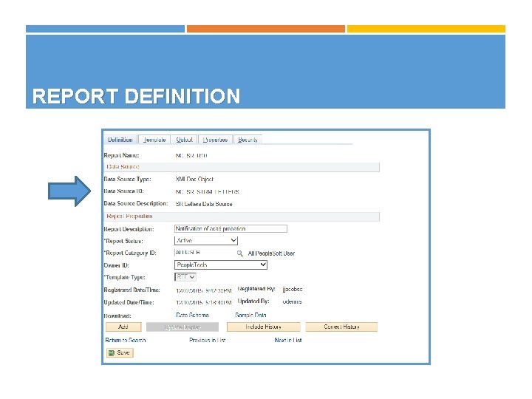This screenshot has height=399, width=532.
Task: Click the Report Category ID field
Action: point(204,253)
